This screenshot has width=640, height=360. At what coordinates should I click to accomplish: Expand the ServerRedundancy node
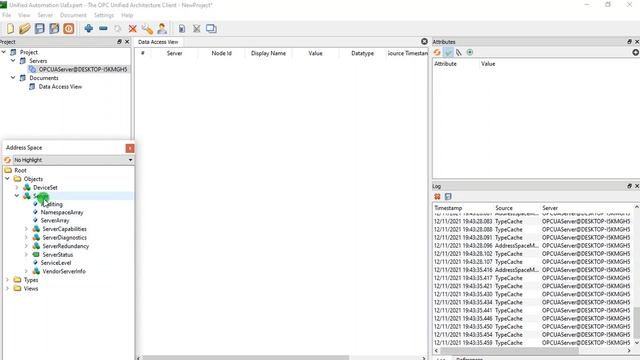click(26, 246)
